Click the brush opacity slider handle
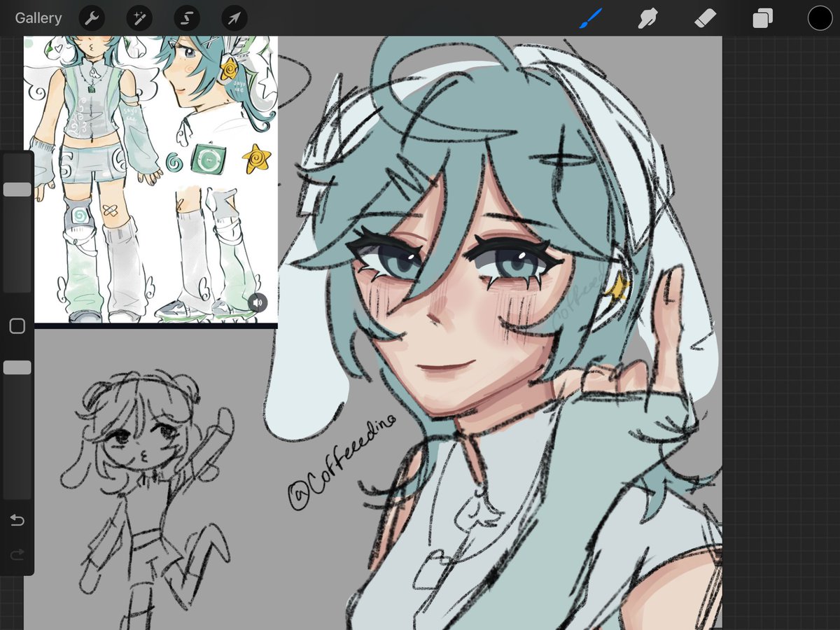Viewport: 840px width, 630px height. coord(17,367)
